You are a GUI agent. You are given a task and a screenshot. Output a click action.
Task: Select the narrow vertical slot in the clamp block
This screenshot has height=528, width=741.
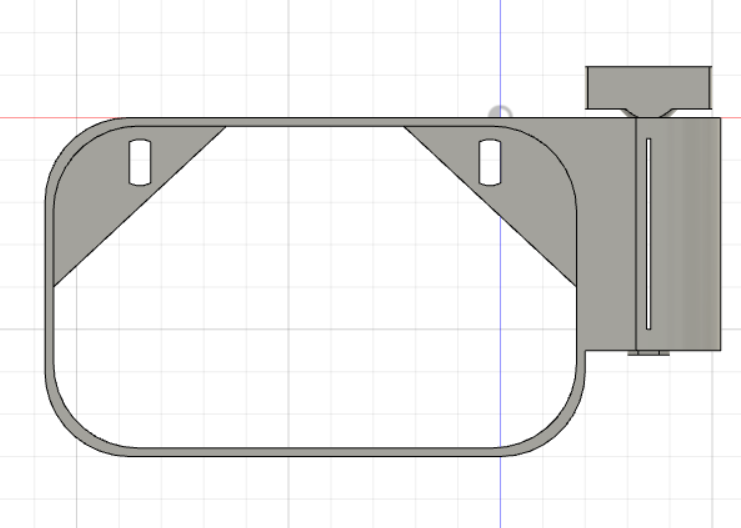click(648, 234)
